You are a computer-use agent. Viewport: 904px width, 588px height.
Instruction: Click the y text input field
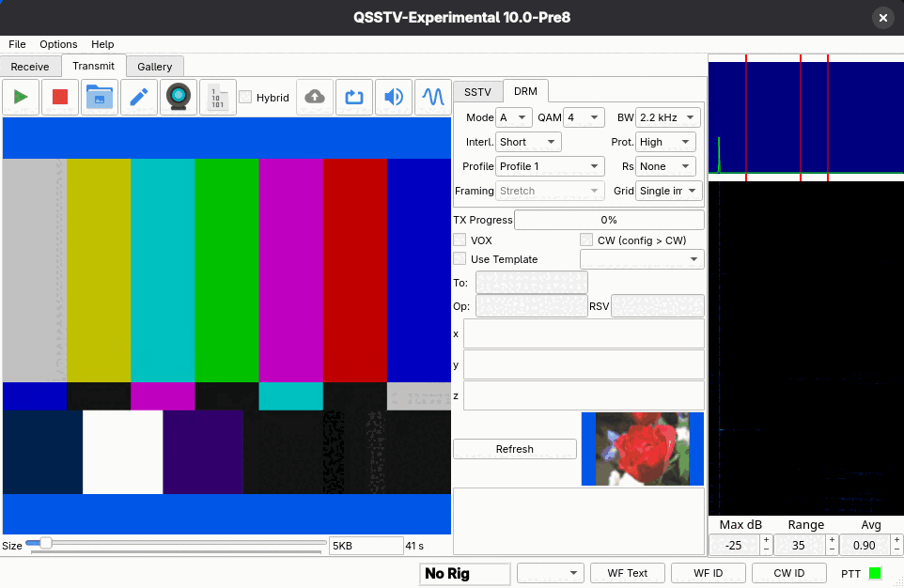coord(584,364)
